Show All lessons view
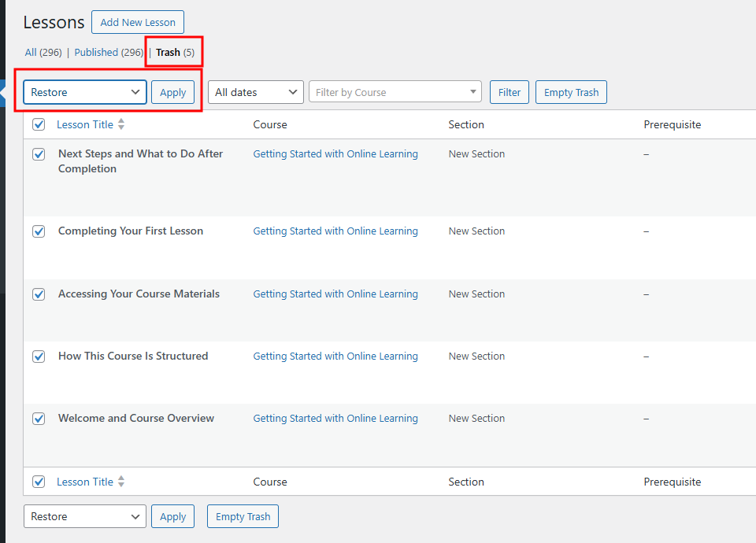This screenshot has height=543, width=756. click(31, 53)
